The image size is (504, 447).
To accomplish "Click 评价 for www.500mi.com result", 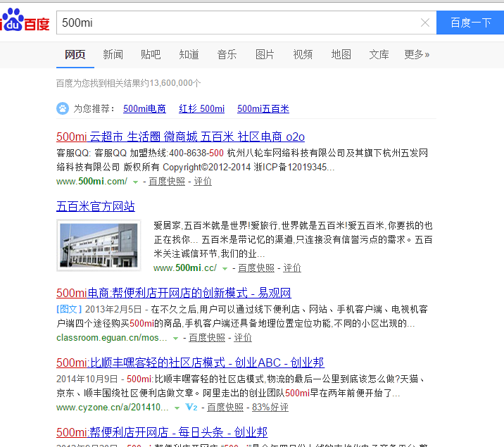I will (203, 181).
